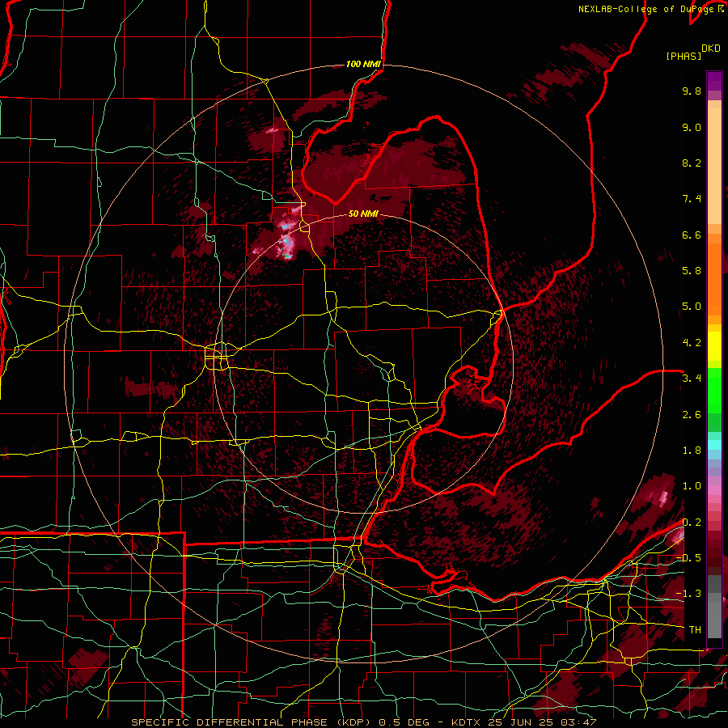The width and height of the screenshot is (728, 728).
Task: Select the 9.0 value on the scale
Action: 692,127
